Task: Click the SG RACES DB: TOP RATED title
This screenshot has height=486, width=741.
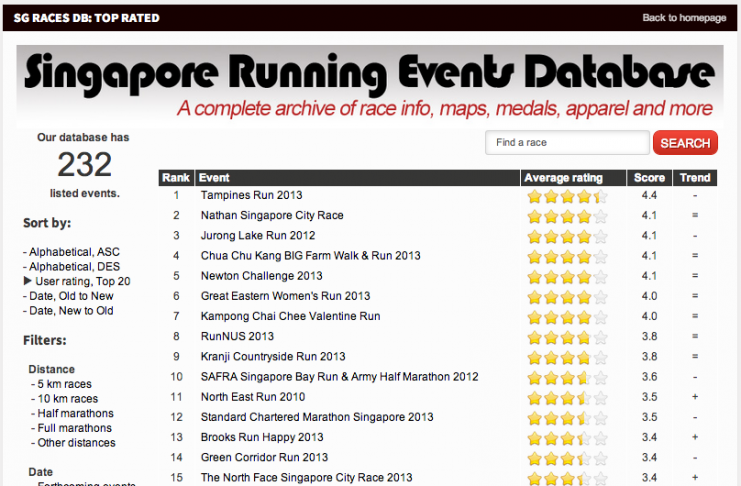Action: [x=86, y=18]
